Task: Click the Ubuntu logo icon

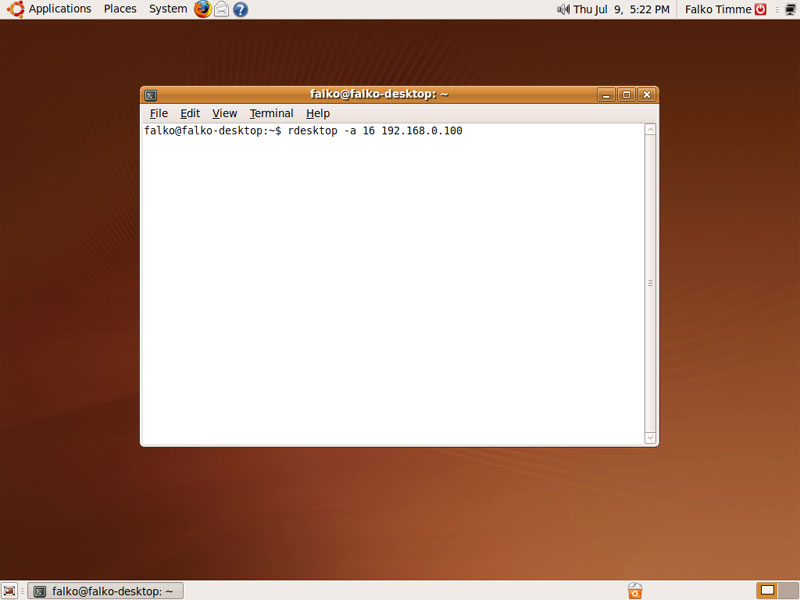Action: [15, 9]
